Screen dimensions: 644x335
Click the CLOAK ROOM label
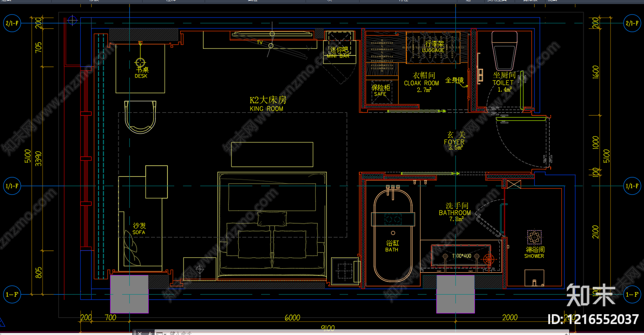click(421, 83)
